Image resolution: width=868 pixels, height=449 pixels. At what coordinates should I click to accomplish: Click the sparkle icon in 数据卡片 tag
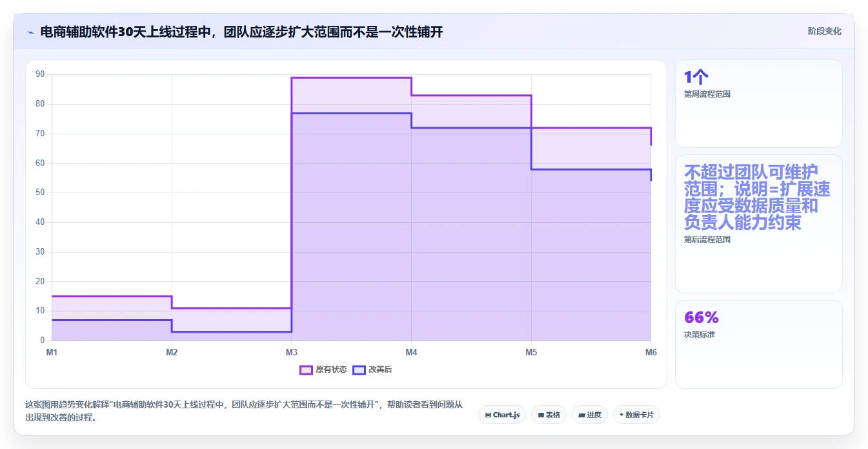(621, 415)
